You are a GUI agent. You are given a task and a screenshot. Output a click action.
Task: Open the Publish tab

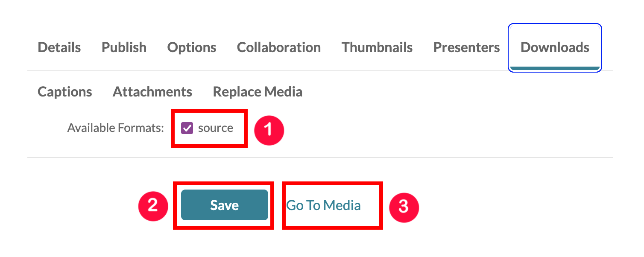(123, 47)
